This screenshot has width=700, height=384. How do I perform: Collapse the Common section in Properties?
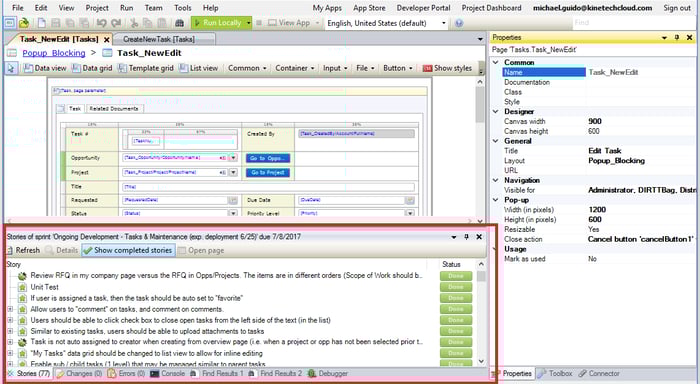tap(496, 63)
